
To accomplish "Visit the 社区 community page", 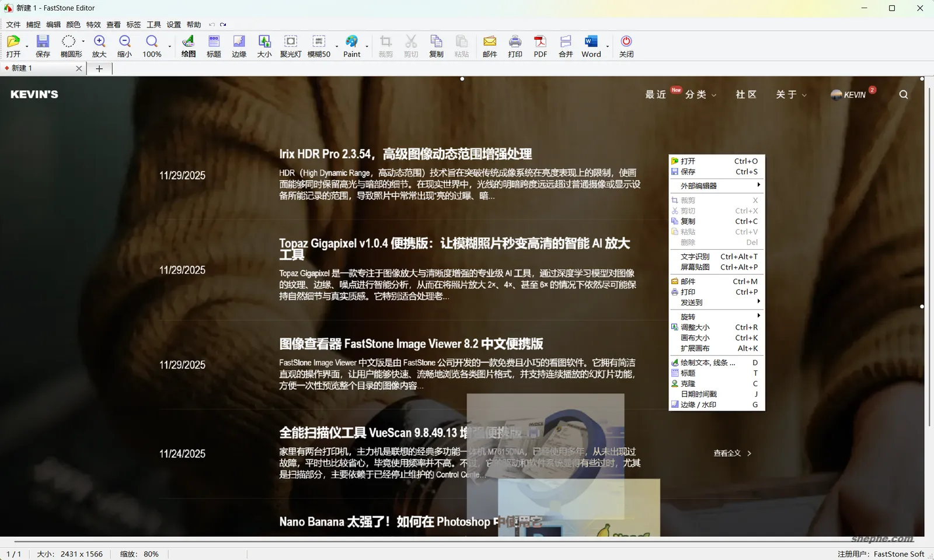I will 745,94.
